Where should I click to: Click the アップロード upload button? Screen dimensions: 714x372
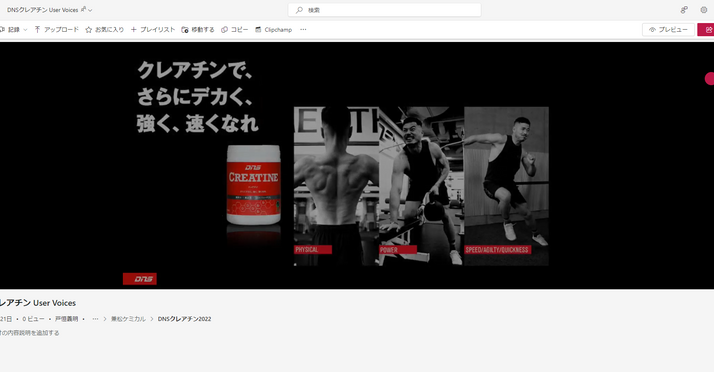pyautogui.click(x=56, y=30)
